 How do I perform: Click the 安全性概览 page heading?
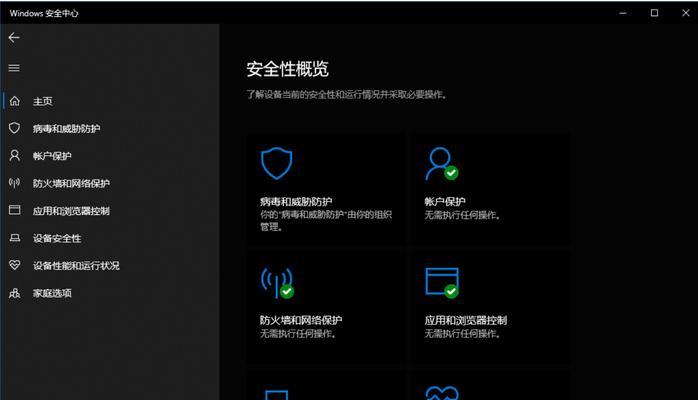pos(288,69)
